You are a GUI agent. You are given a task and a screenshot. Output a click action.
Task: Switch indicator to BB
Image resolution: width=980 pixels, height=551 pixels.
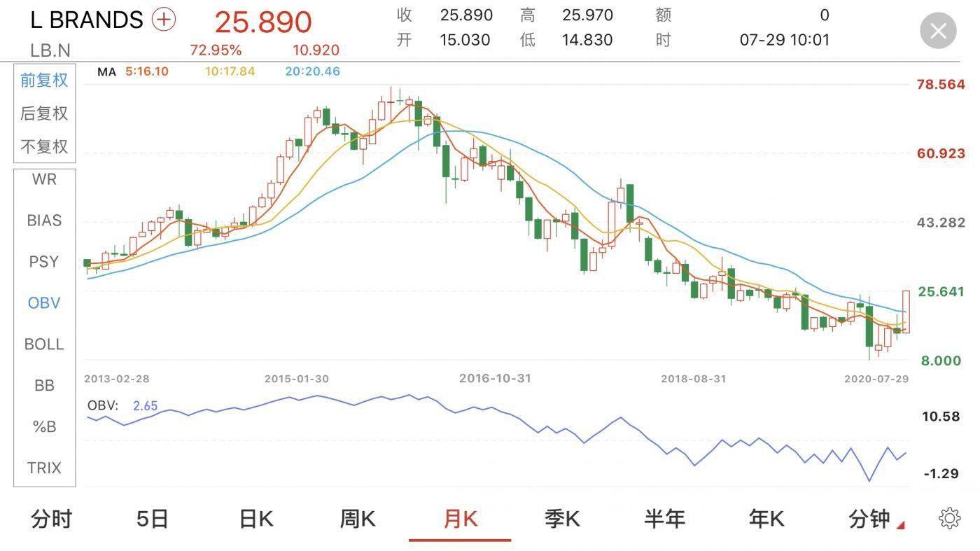click(x=44, y=386)
